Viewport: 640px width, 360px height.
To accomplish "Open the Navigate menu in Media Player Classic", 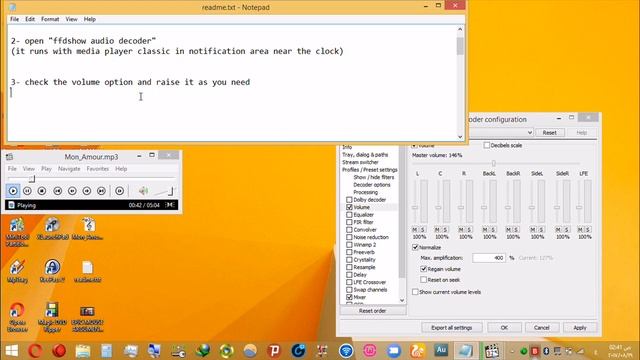I will pyautogui.click(x=69, y=169).
